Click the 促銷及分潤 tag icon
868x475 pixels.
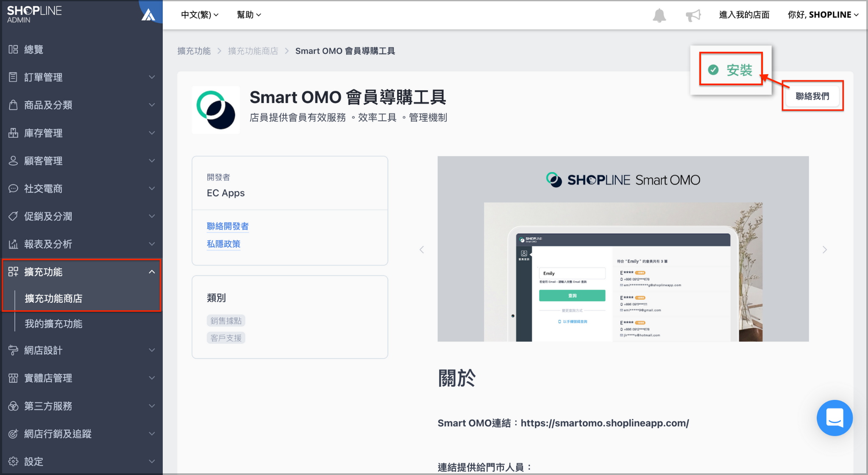coord(13,216)
